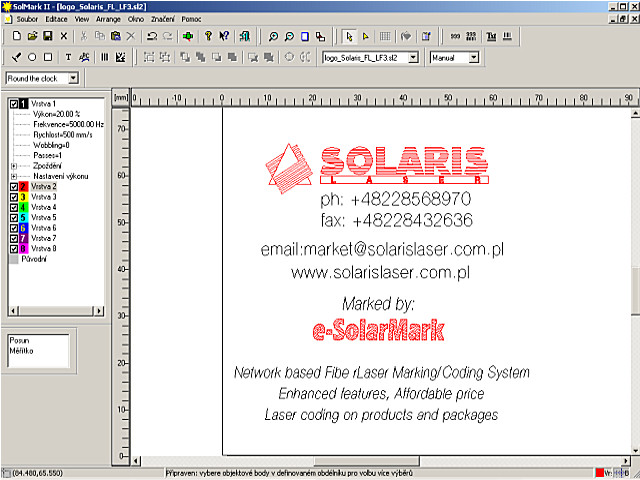Toggle Vrstva 3 layer checkbox

(14, 197)
